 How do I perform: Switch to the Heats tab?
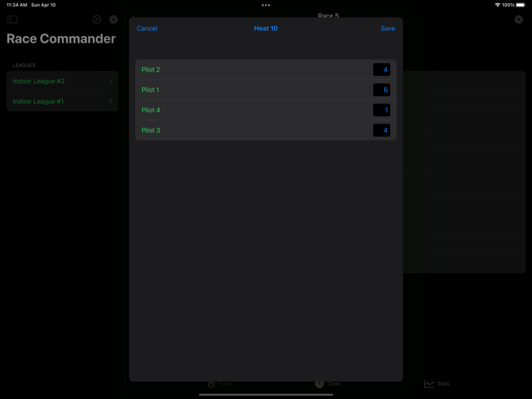tap(220, 384)
